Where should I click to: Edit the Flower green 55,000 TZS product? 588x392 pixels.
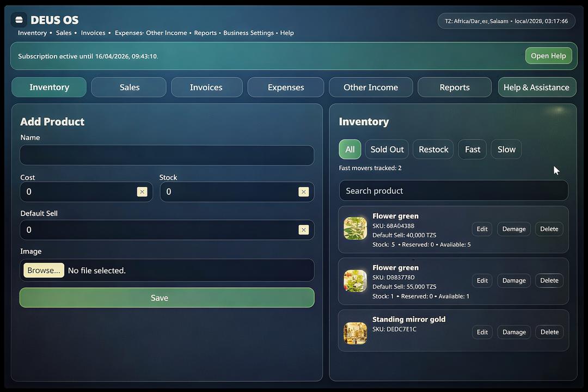point(482,280)
